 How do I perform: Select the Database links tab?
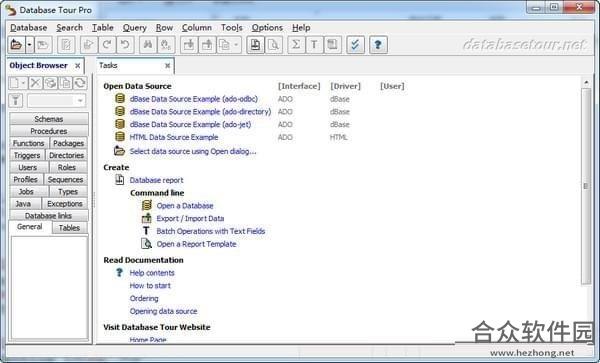(x=49, y=216)
